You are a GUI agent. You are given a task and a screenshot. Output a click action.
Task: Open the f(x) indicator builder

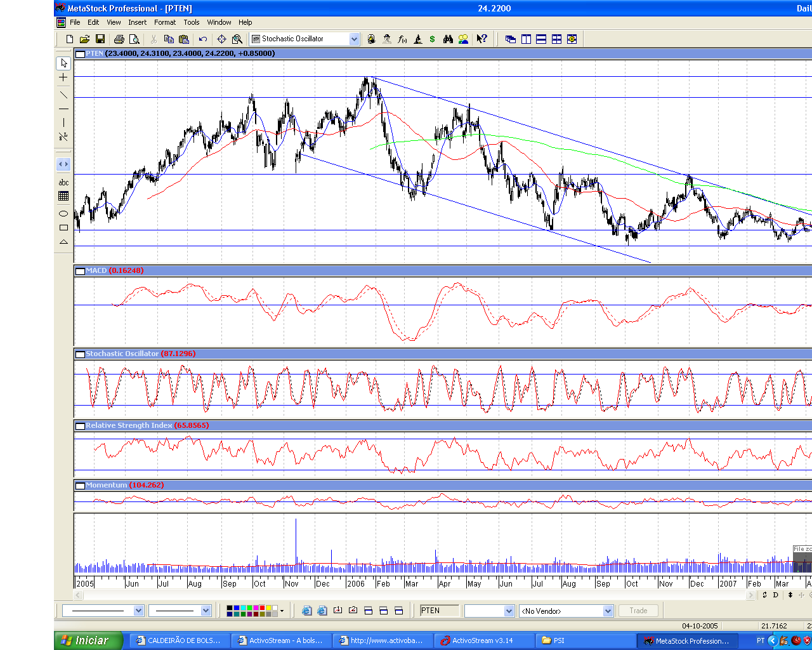402,39
